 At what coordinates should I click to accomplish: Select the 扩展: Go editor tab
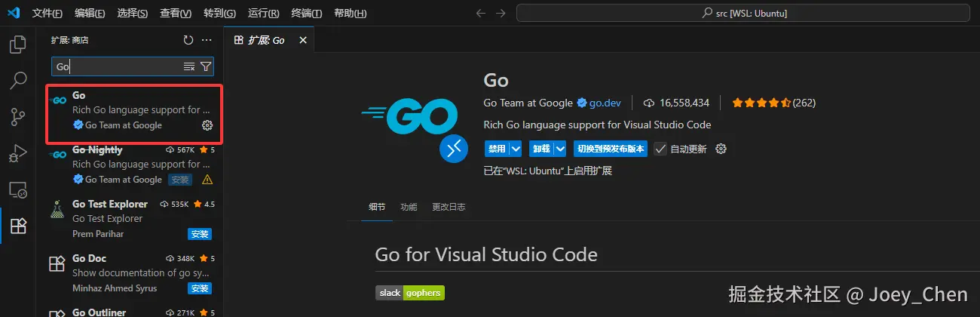(270, 40)
